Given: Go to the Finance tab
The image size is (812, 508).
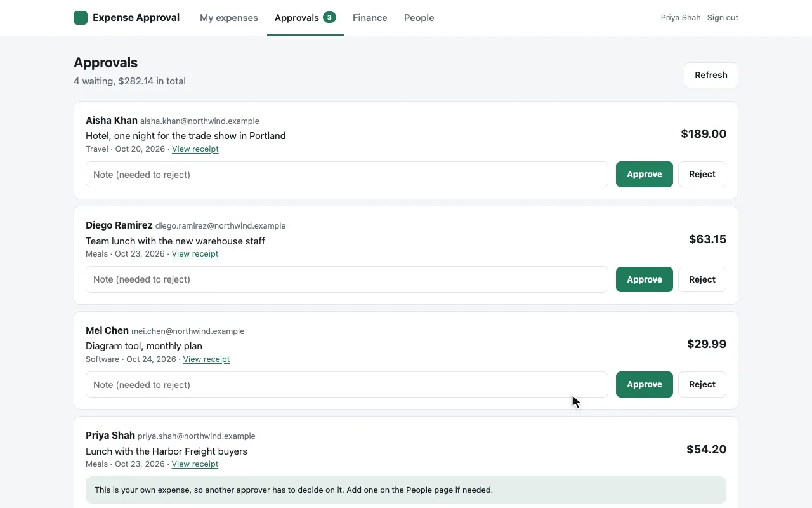Looking at the screenshot, I should click(370, 18).
